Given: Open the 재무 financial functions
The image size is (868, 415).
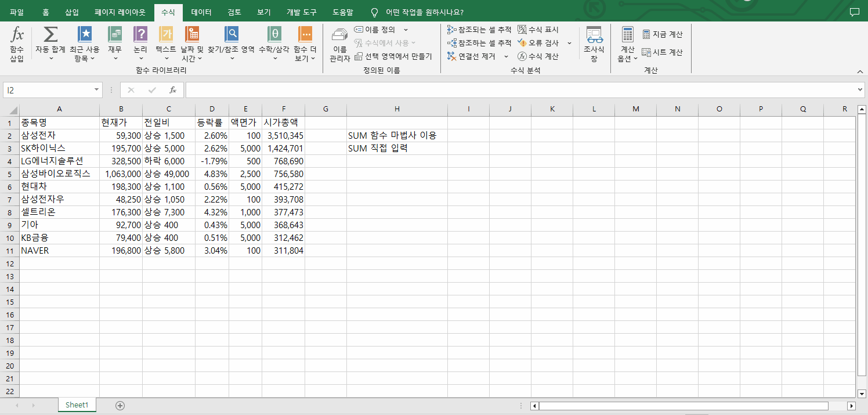Looking at the screenshot, I should [x=115, y=44].
